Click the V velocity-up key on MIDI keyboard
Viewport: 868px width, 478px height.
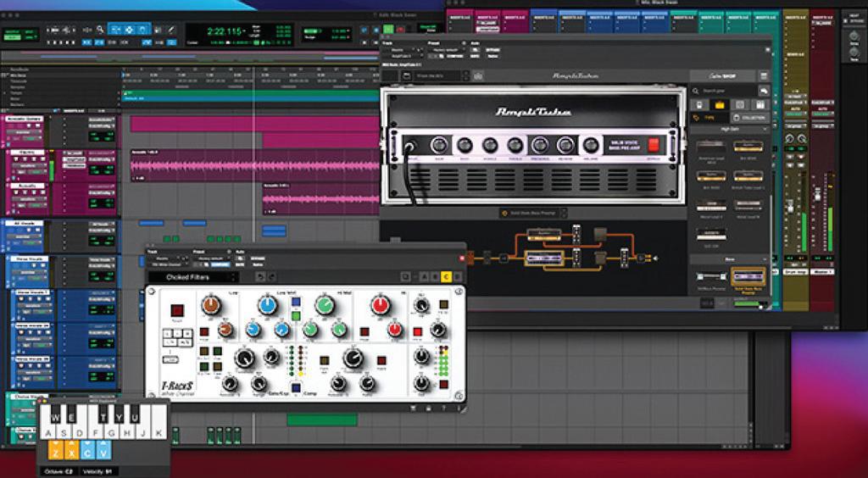(103, 450)
